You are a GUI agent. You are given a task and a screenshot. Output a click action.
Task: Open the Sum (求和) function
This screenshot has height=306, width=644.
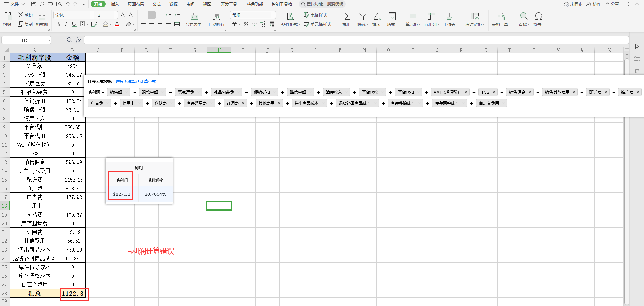pos(347,16)
